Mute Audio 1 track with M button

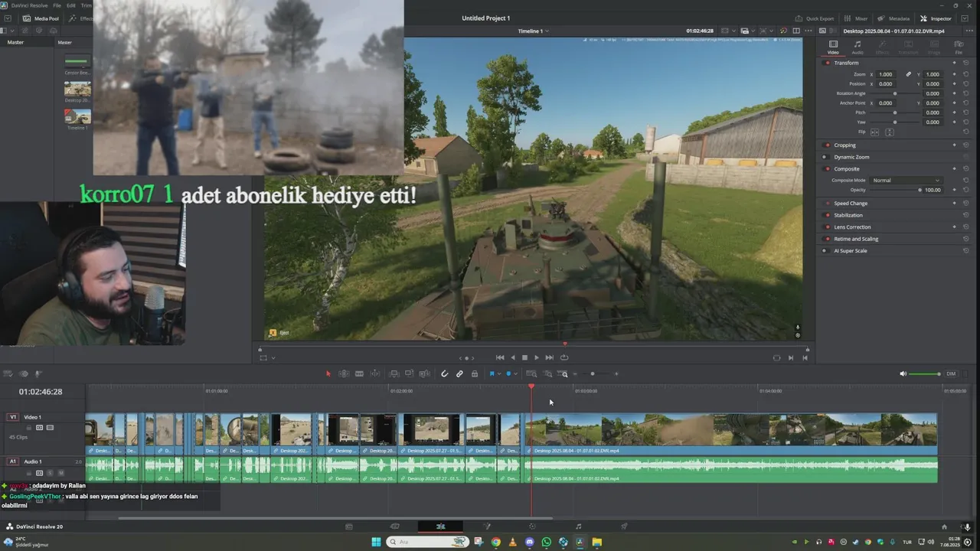click(61, 473)
